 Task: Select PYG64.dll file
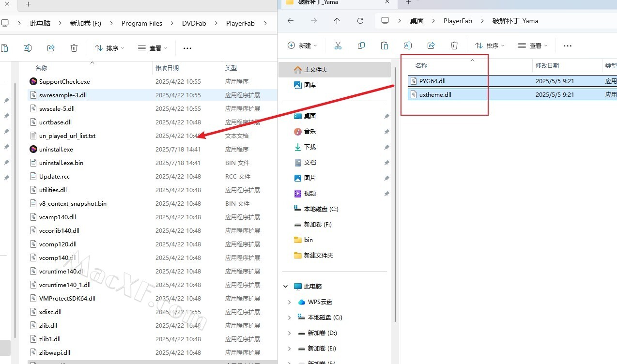pyautogui.click(x=512, y=81)
